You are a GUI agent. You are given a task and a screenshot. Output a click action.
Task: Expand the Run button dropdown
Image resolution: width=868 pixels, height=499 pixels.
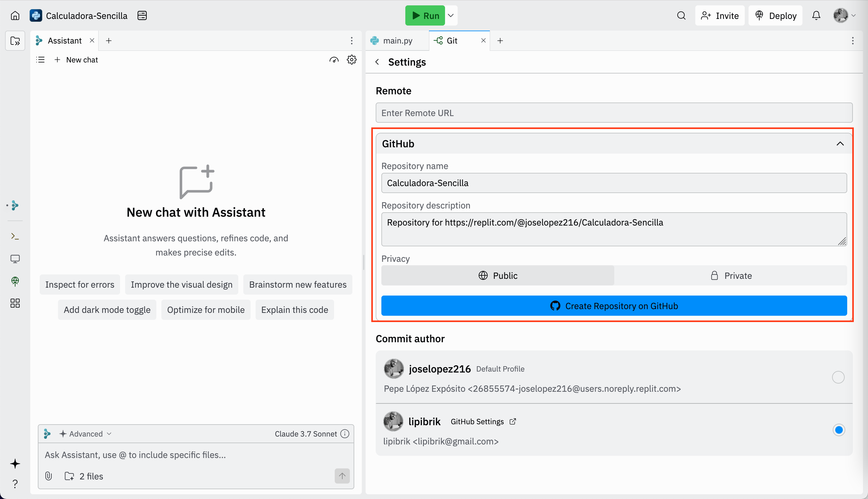click(450, 15)
